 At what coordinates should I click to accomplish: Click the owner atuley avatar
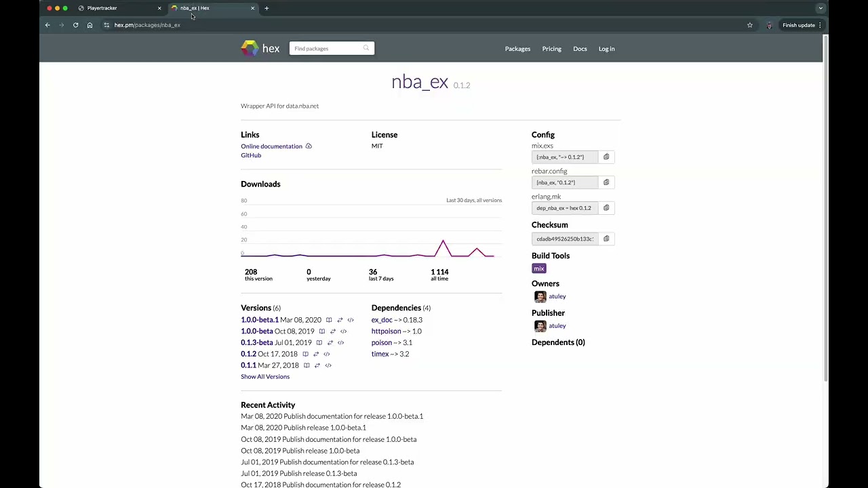click(x=540, y=297)
